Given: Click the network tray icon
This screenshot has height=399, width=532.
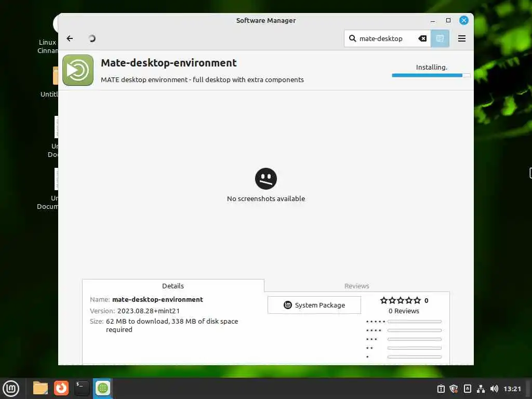Looking at the screenshot, I should pyautogui.click(x=481, y=389).
